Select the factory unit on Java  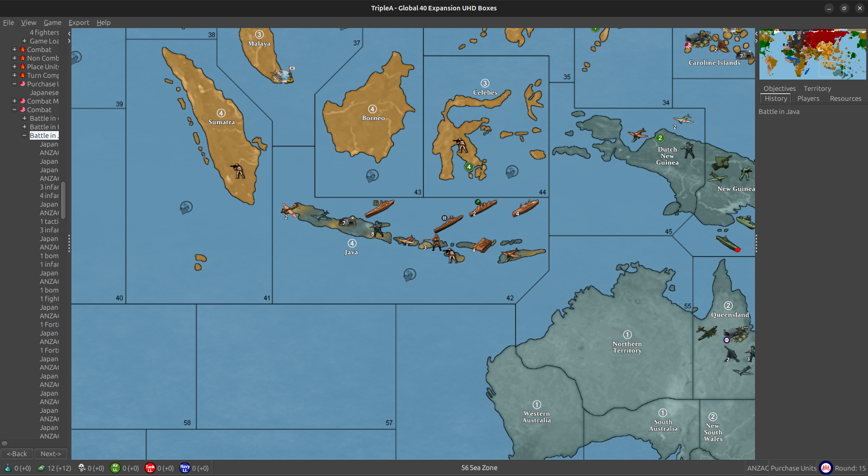coord(349,222)
